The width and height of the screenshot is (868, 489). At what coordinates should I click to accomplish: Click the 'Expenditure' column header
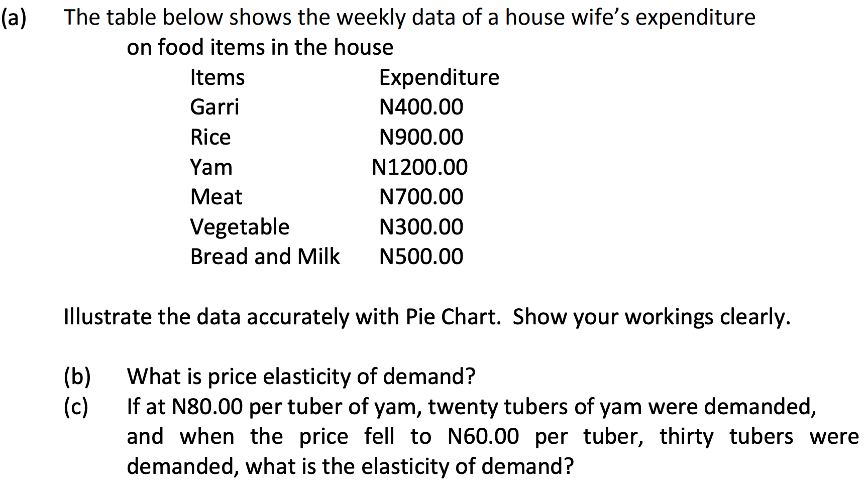(x=439, y=78)
